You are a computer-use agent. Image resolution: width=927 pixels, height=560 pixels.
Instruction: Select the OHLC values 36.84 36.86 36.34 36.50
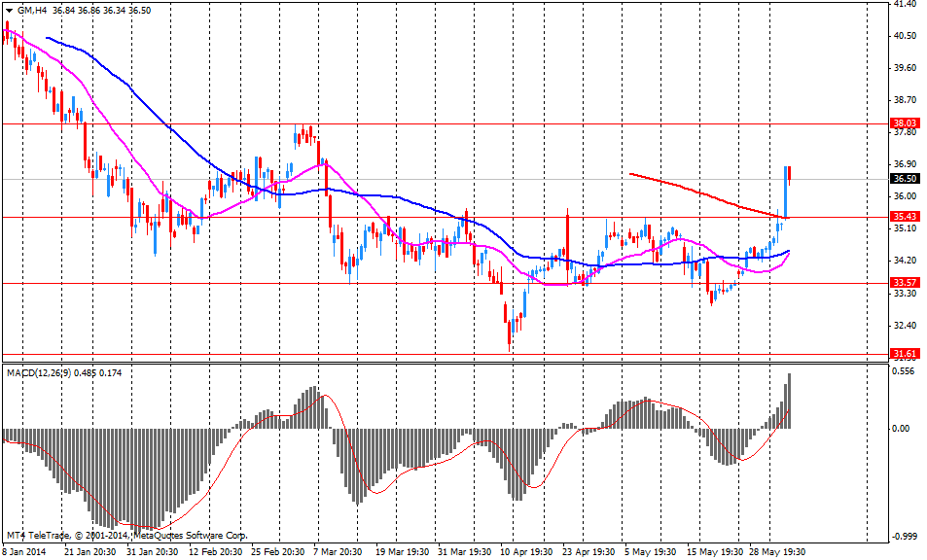pyautogui.click(x=101, y=10)
